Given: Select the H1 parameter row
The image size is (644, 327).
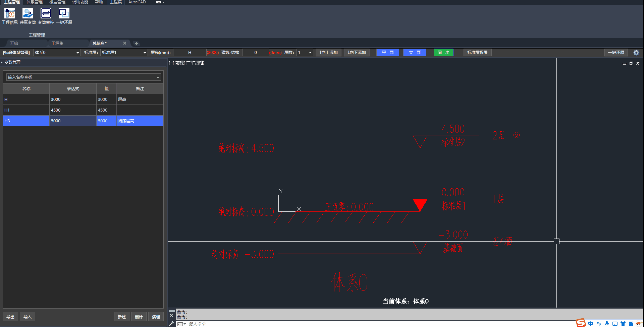Looking at the screenshot, I should point(26,110).
